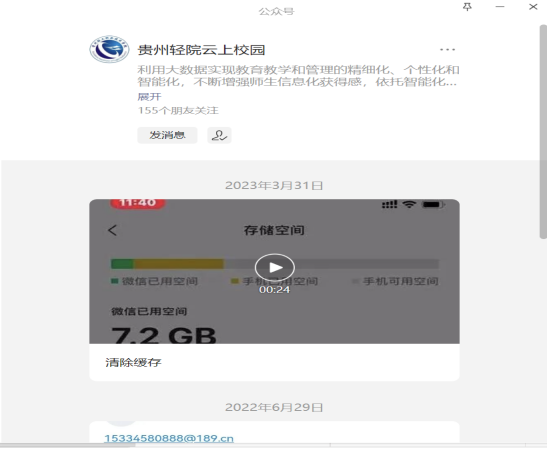Click the 2022年6月29日 date label

(274, 407)
